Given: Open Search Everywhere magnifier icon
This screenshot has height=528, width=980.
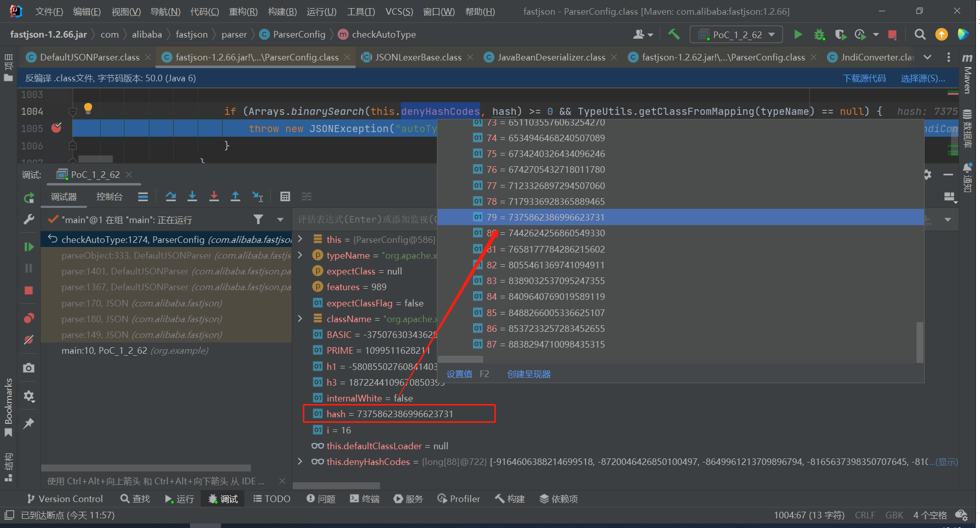Looking at the screenshot, I should tap(920, 35).
